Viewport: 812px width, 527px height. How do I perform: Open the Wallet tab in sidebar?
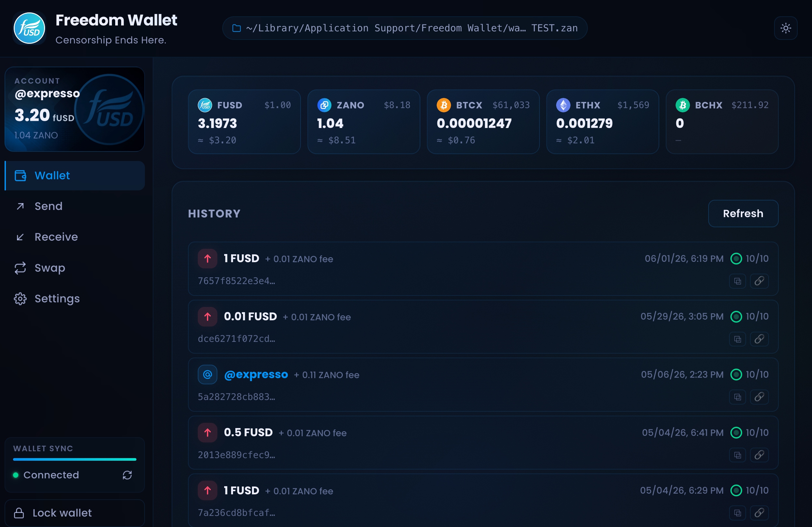(x=75, y=175)
